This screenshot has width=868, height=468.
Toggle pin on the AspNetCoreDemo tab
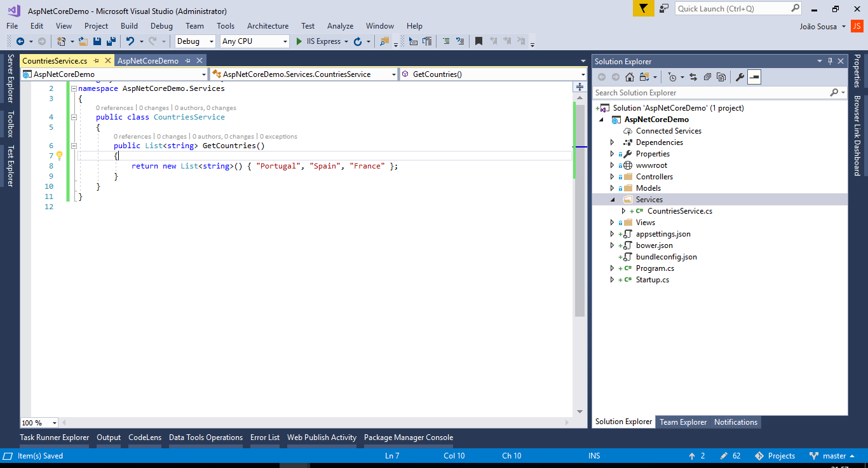[x=188, y=60]
